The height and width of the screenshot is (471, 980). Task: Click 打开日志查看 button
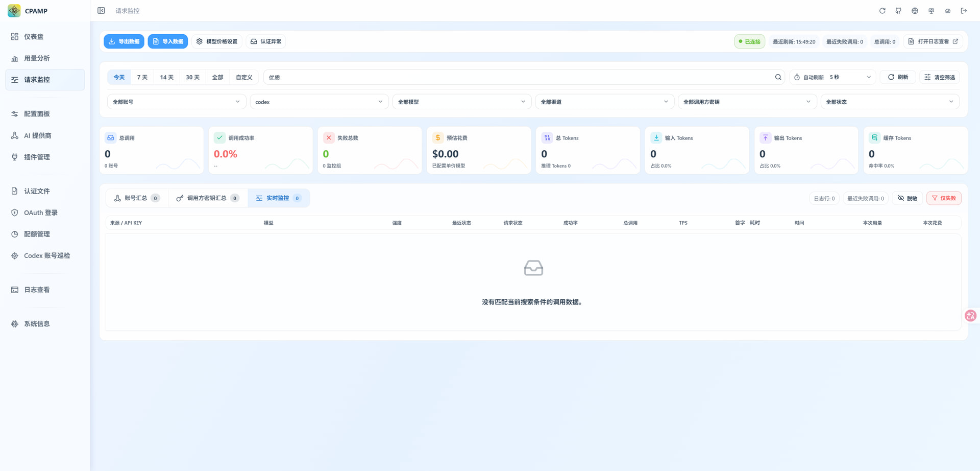[933, 41]
